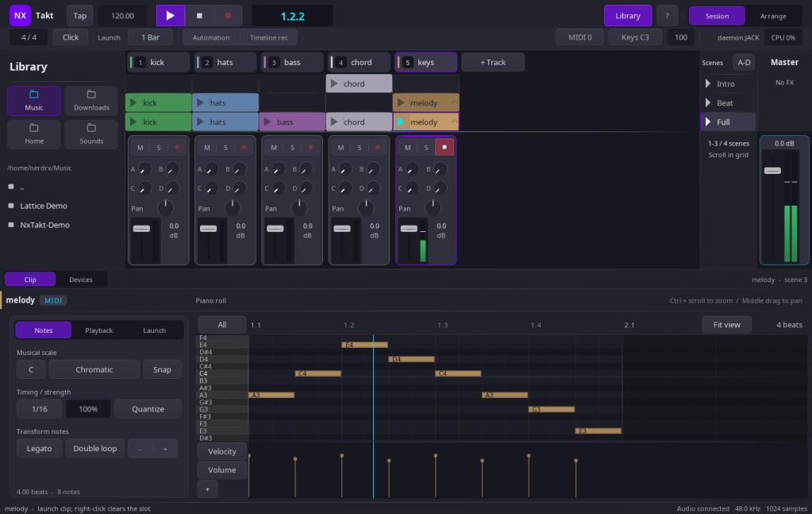The width and height of the screenshot is (812, 514).
Task: Mute the kick track
Action: (x=140, y=148)
